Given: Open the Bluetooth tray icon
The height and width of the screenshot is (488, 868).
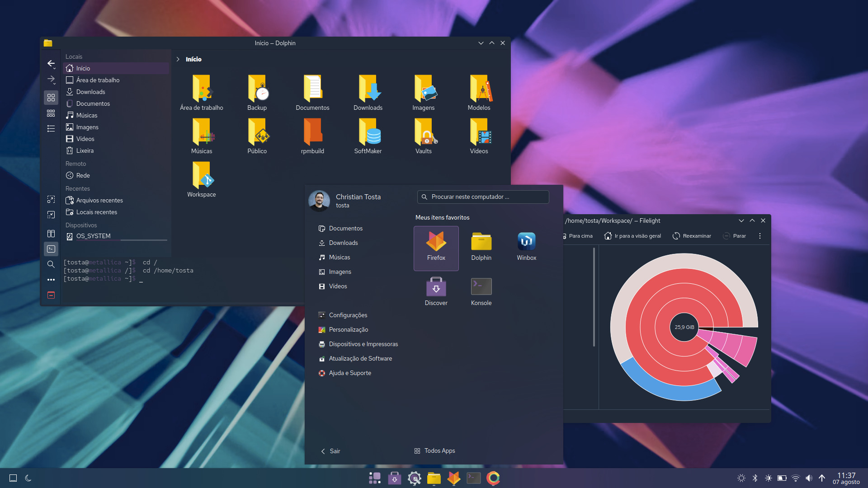Looking at the screenshot, I should point(755,478).
